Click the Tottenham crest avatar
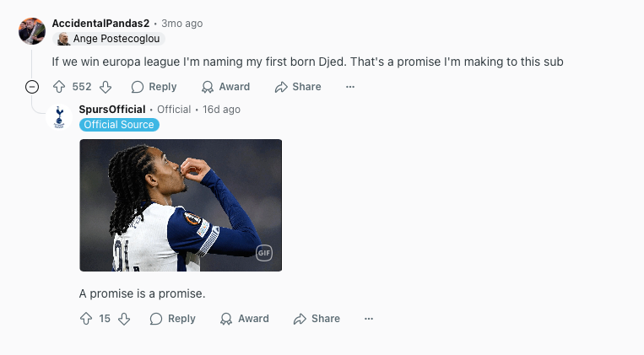The image size is (644, 355). click(59, 117)
